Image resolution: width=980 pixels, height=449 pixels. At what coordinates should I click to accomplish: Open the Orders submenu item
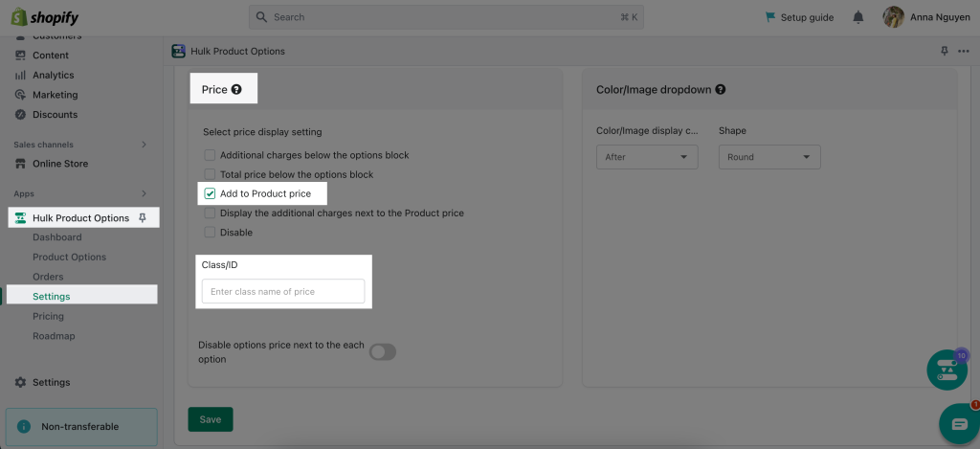click(48, 277)
